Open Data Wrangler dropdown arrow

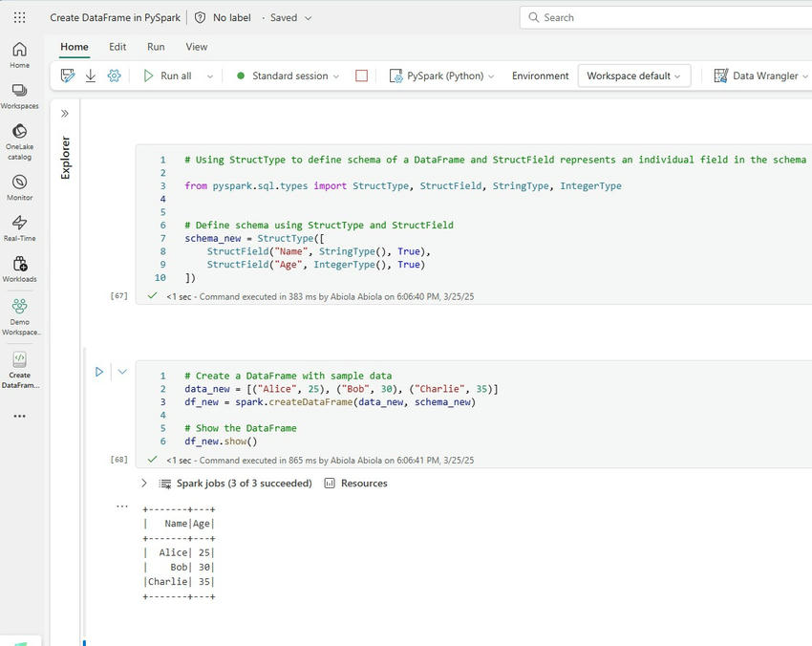(805, 76)
